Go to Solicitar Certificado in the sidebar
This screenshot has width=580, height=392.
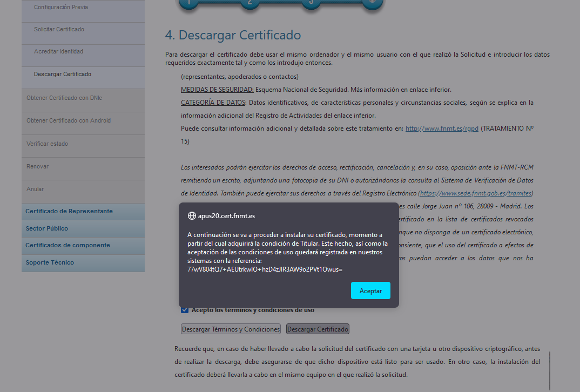click(59, 29)
